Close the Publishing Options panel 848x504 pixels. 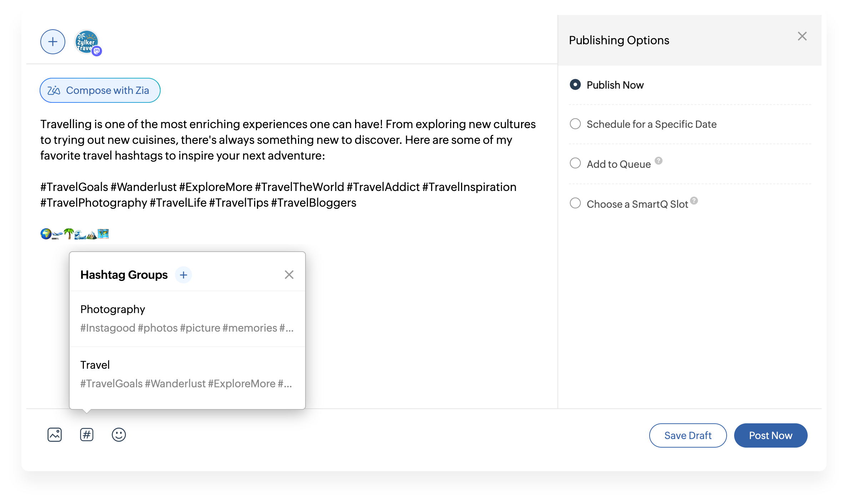(802, 36)
